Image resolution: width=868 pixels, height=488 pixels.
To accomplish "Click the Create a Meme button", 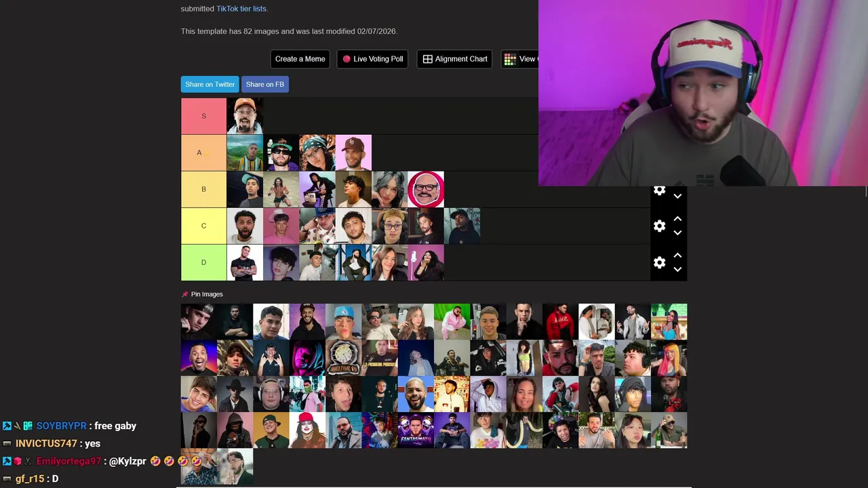I will click(300, 59).
